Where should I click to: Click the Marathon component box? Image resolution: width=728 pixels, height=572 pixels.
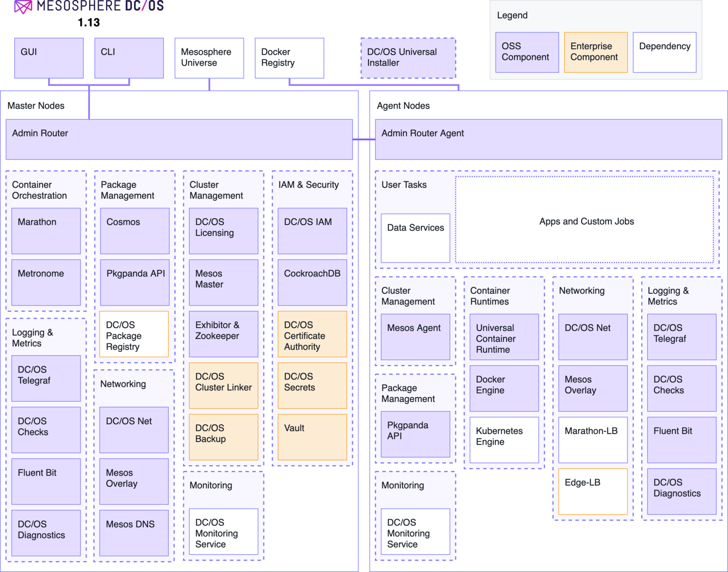(x=46, y=231)
